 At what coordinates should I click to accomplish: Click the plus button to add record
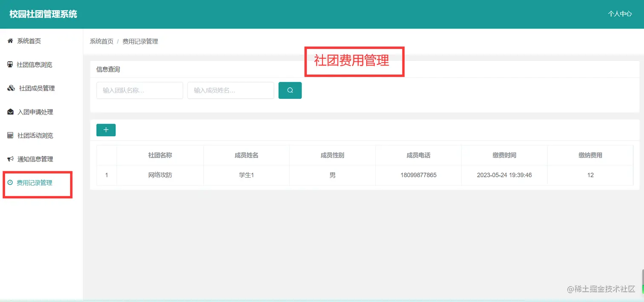coord(106,130)
